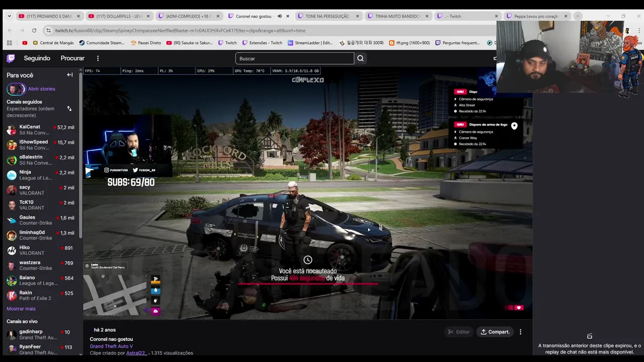Switch to PROVANDO E DANÇ YouTube tab
The width and height of the screenshot is (644, 362).
click(49, 16)
